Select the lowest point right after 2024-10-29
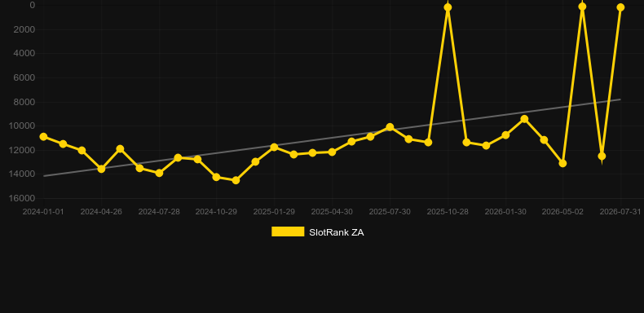The width and height of the screenshot is (644, 313). [236, 180]
